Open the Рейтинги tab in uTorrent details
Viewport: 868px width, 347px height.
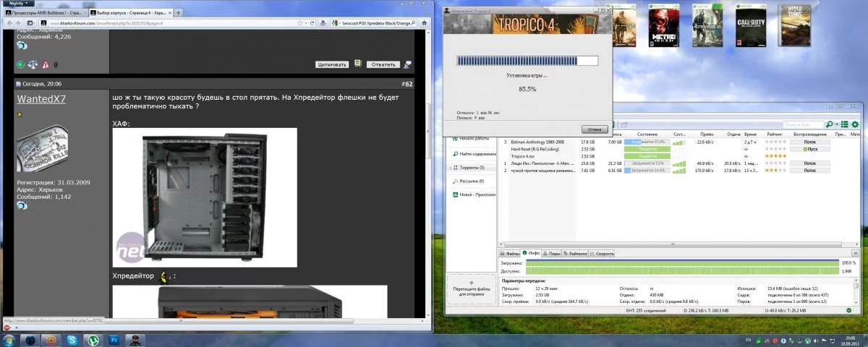576,254
